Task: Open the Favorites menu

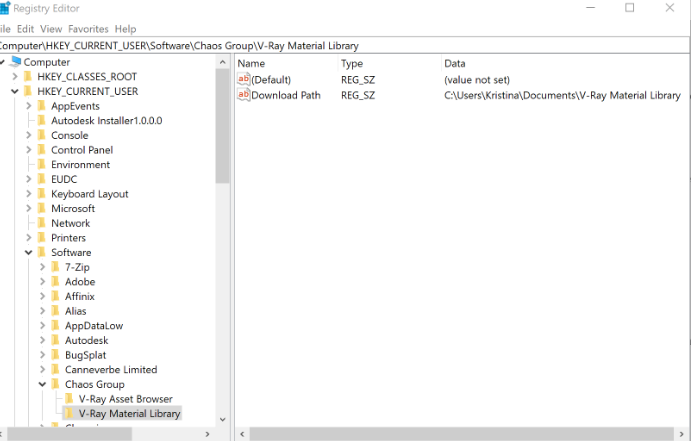Action: tap(88, 29)
